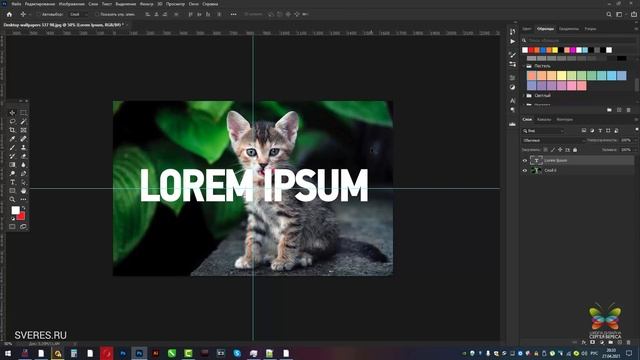Open the Edit Toolbar three-dots button

point(23,199)
